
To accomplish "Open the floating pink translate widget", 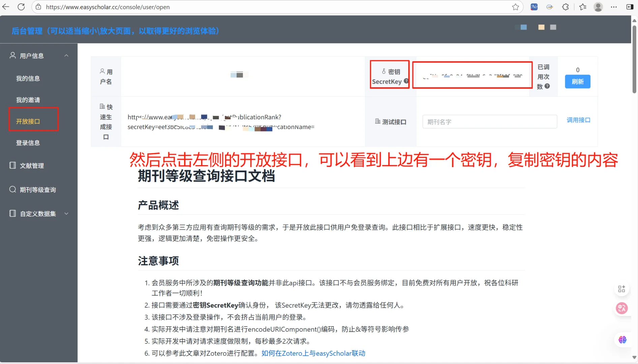I will [623, 308].
